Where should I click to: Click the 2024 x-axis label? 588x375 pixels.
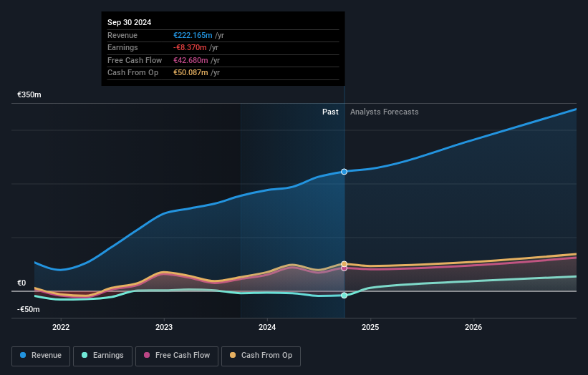pos(267,327)
